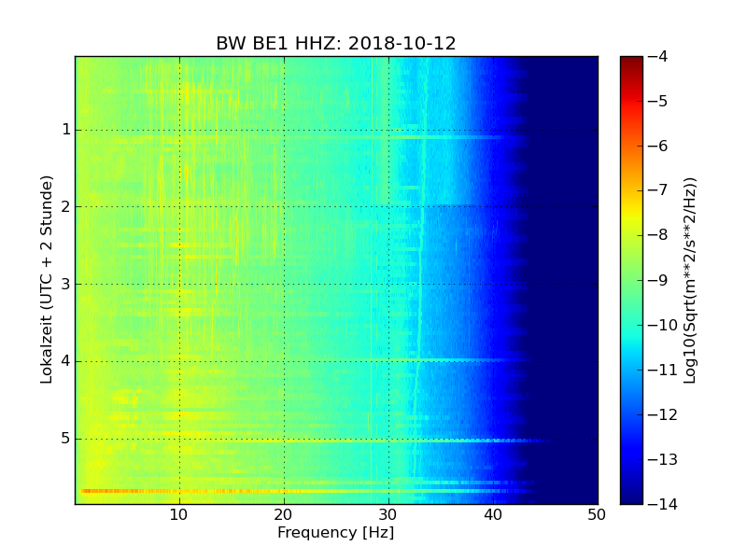
Task: Click colorbar tick label −12
Action: click(x=663, y=414)
